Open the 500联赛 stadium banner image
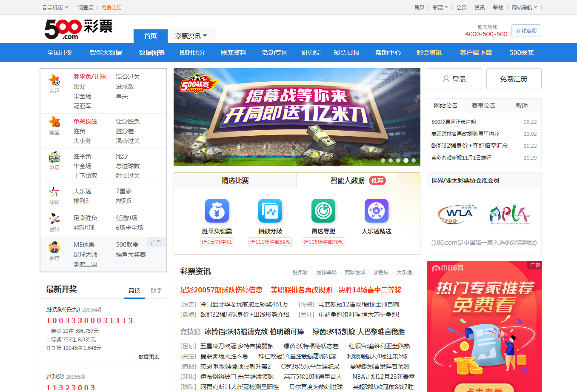Viewport: 577px width, 392px height. point(297,117)
